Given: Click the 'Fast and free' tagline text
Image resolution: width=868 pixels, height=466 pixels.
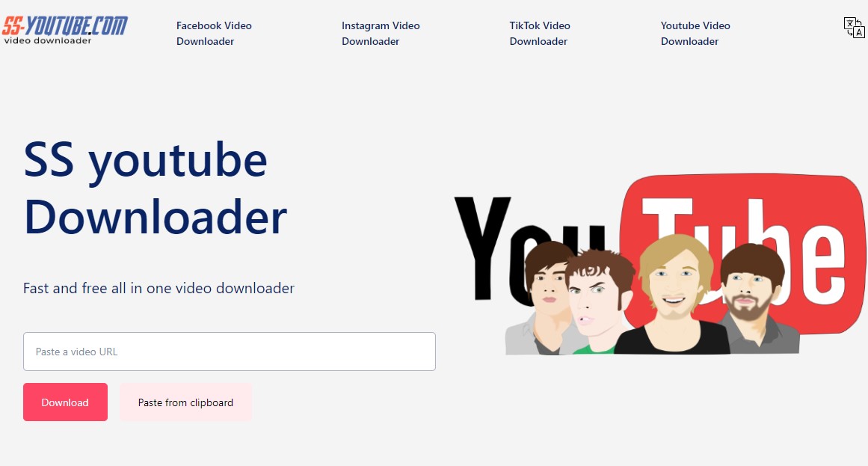Looking at the screenshot, I should pyautogui.click(x=158, y=288).
